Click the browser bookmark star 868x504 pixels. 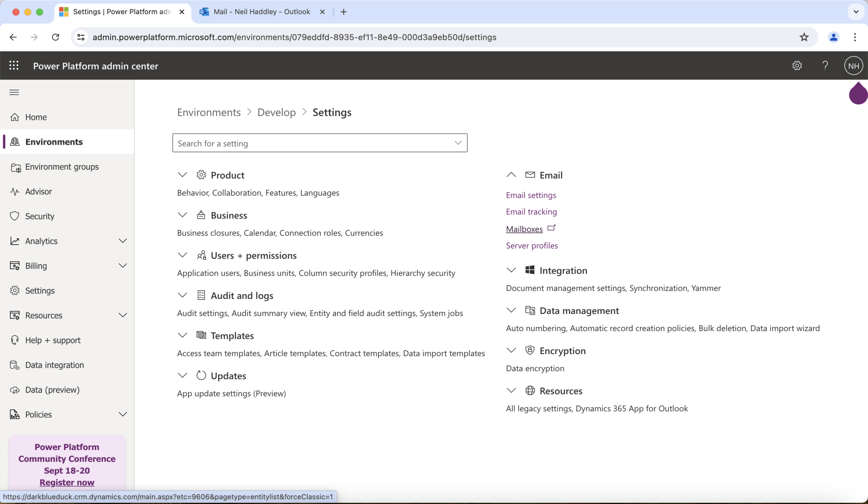click(x=804, y=37)
